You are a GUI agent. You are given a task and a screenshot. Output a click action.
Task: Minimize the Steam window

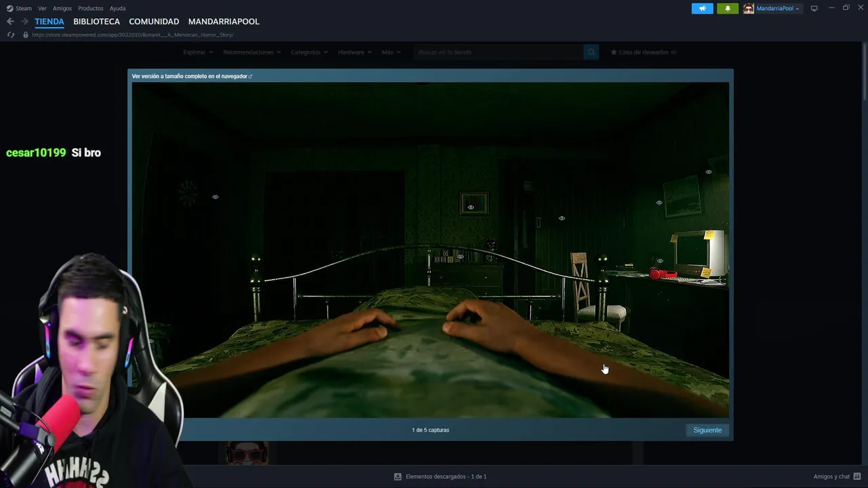(832, 8)
